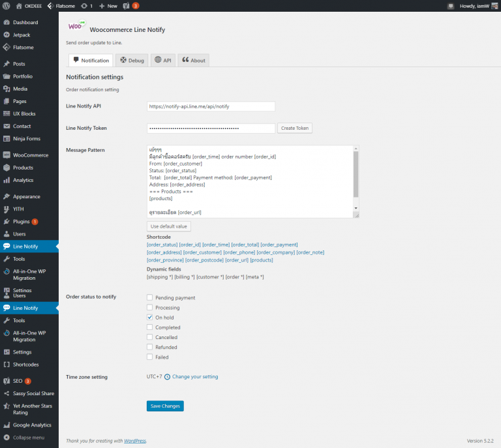Follow the Change your setting link
Image resolution: width=501 pixels, height=448 pixels.
pyautogui.click(x=195, y=377)
